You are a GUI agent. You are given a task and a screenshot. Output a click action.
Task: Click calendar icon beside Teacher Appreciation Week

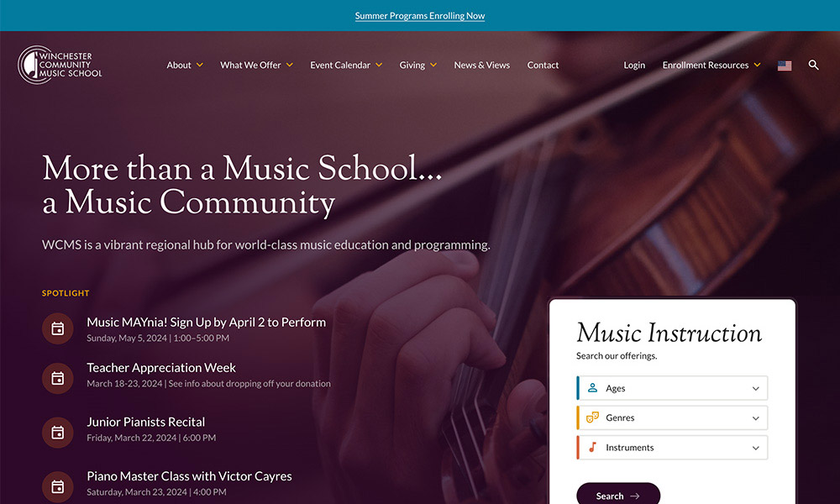pyautogui.click(x=58, y=378)
